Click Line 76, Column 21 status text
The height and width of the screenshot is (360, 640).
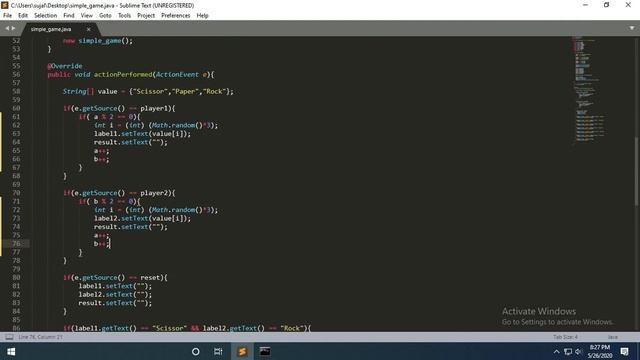pyautogui.click(x=40, y=337)
